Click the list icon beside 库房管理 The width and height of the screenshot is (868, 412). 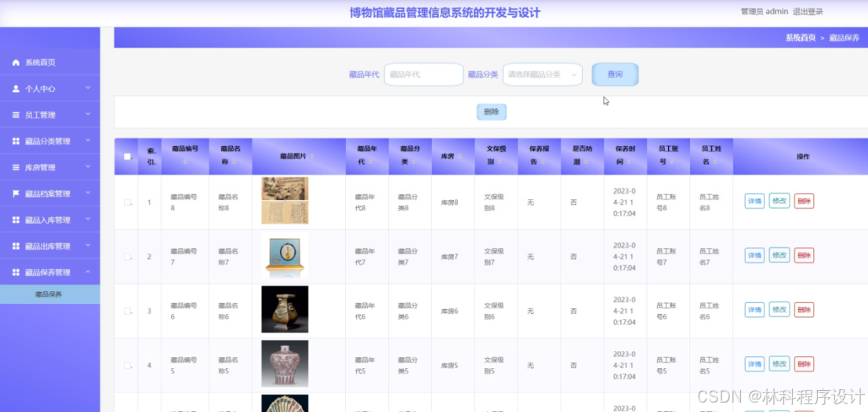(16, 167)
